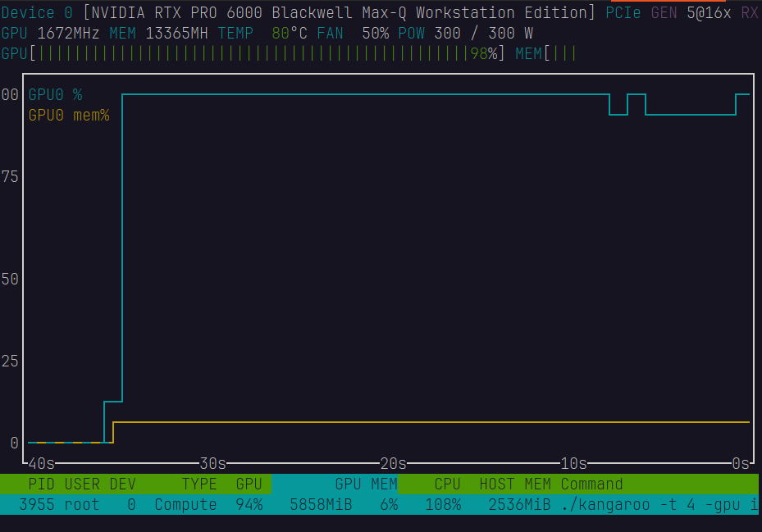762x532 pixels.
Task: Select process row with PID 3955
Action: pos(36,504)
